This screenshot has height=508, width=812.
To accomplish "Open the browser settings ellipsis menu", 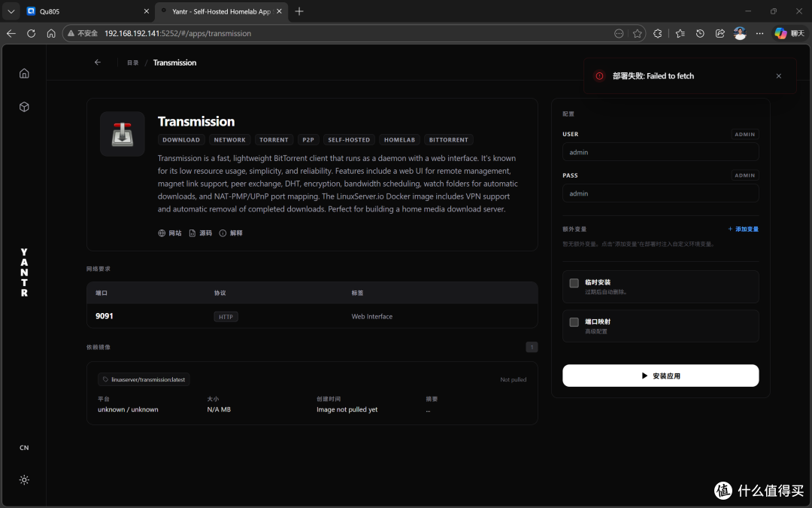I will tap(759, 33).
